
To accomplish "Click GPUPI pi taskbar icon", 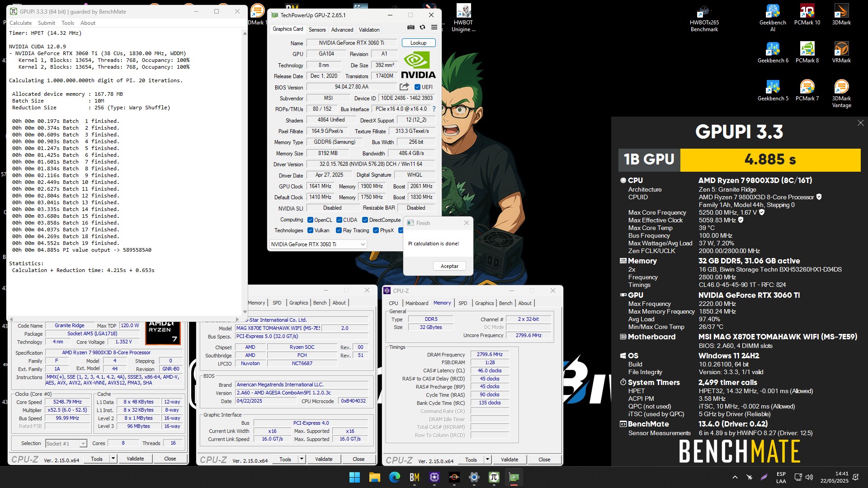I will coord(494,477).
